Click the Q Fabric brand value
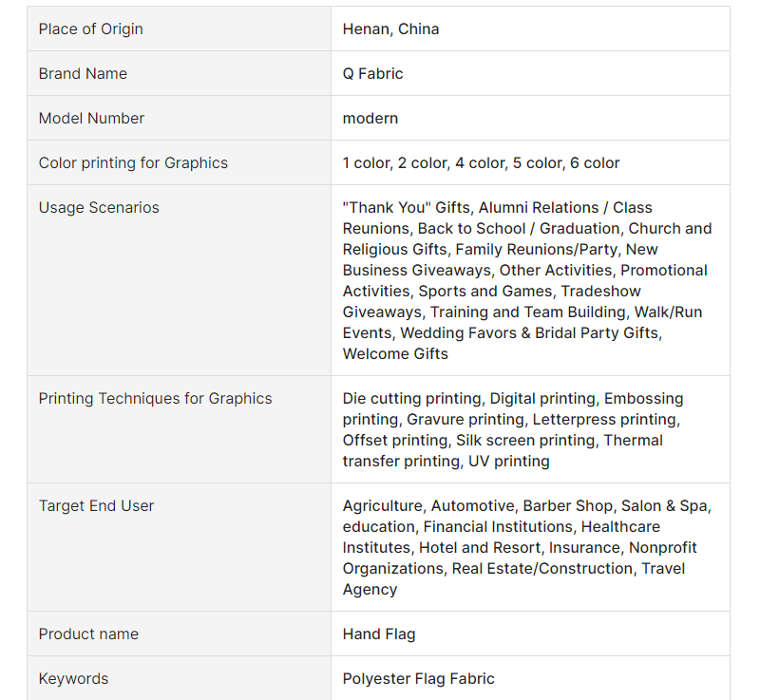Viewport: 760px width, 700px height. pyautogui.click(x=372, y=74)
